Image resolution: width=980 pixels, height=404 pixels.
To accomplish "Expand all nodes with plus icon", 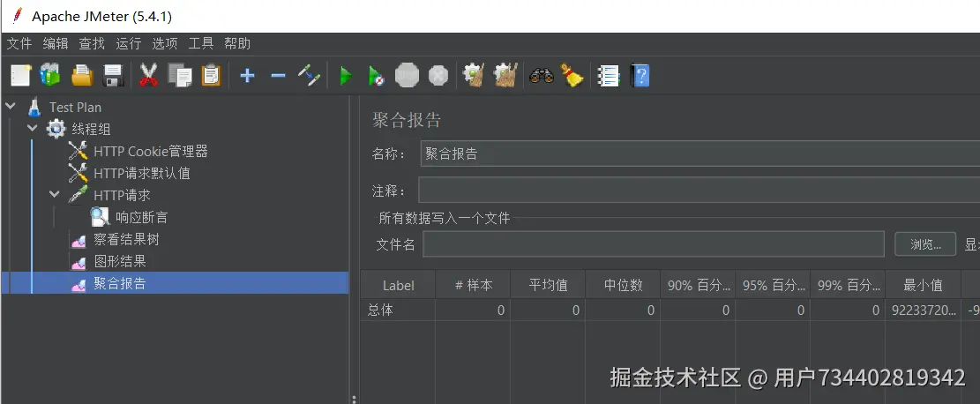I will tap(248, 76).
